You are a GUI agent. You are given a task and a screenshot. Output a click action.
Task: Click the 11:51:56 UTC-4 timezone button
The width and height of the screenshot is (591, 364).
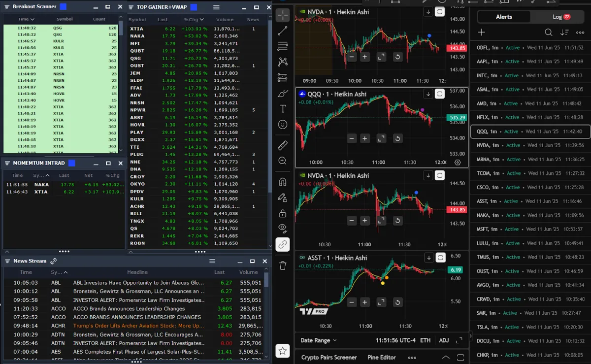[396, 340]
